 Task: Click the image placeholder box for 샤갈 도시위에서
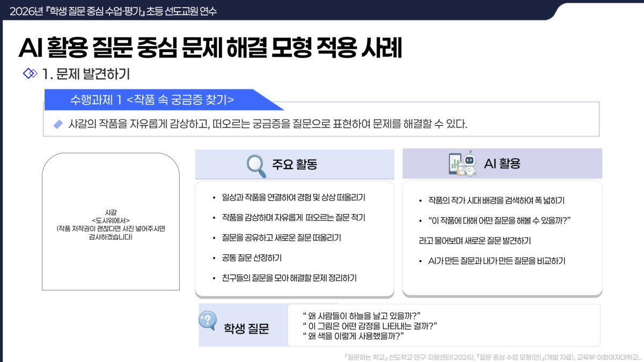(111, 221)
